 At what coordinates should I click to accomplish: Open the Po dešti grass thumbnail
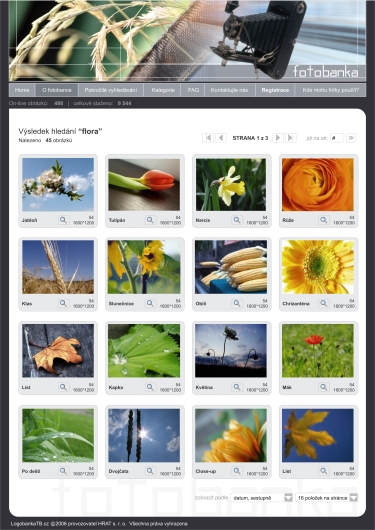pos(58,435)
